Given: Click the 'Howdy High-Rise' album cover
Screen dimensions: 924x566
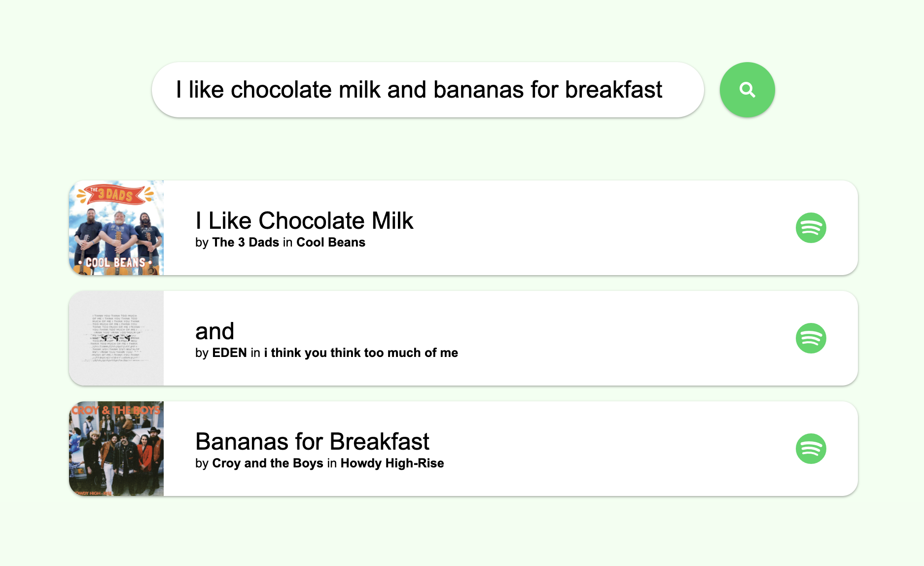Looking at the screenshot, I should click(x=116, y=449).
